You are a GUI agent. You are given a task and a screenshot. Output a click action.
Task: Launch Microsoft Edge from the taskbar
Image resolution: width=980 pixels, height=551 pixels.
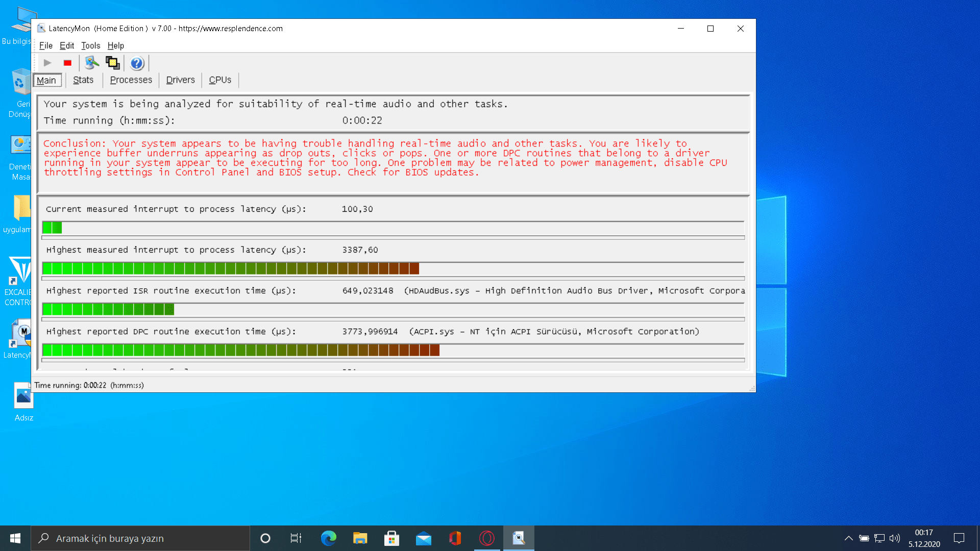pyautogui.click(x=328, y=538)
